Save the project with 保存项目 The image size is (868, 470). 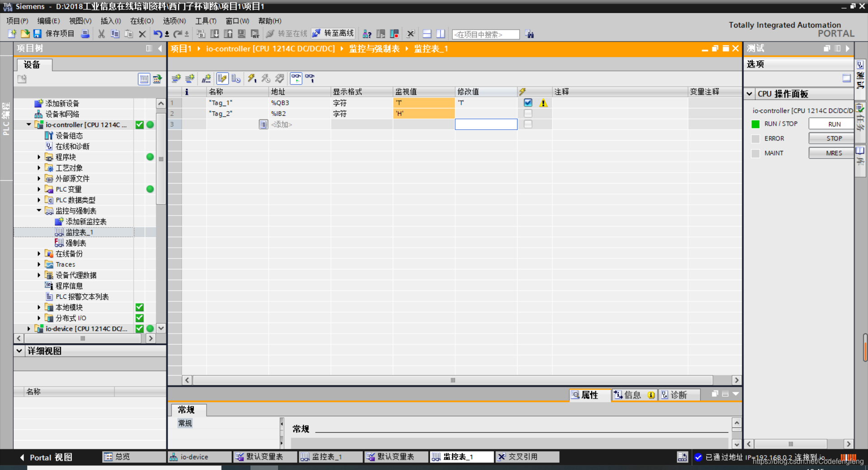[54, 34]
